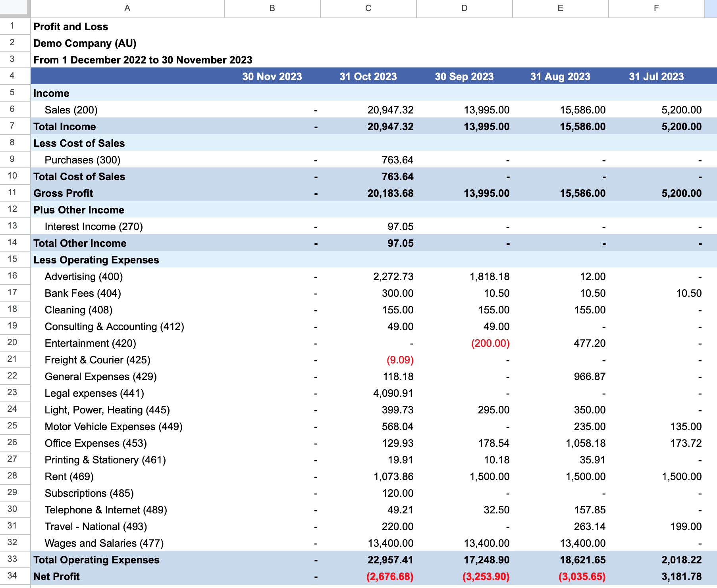The width and height of the screenshot is (717, 588).
Task: Click the 'Purchases (300)' cell
Action: click(x=127, y=160)
